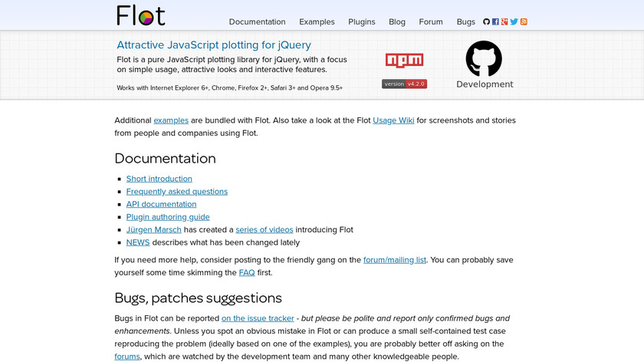Click the Jürgen Marsch link
Image resolution: width=644 pixels, height=362 pixels.
153,229
